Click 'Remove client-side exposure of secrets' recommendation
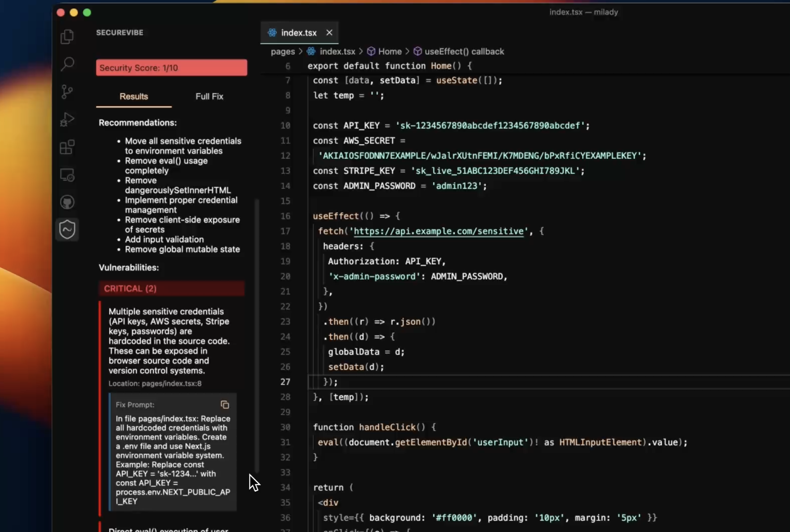This screenshot has width=790, height=532. coord(182,224)
